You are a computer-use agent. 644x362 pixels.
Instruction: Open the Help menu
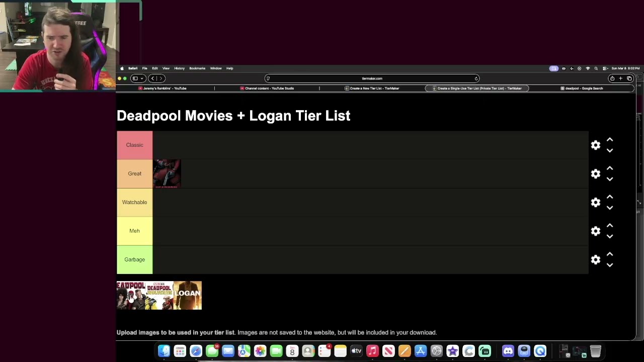click(x=229, y=68)
